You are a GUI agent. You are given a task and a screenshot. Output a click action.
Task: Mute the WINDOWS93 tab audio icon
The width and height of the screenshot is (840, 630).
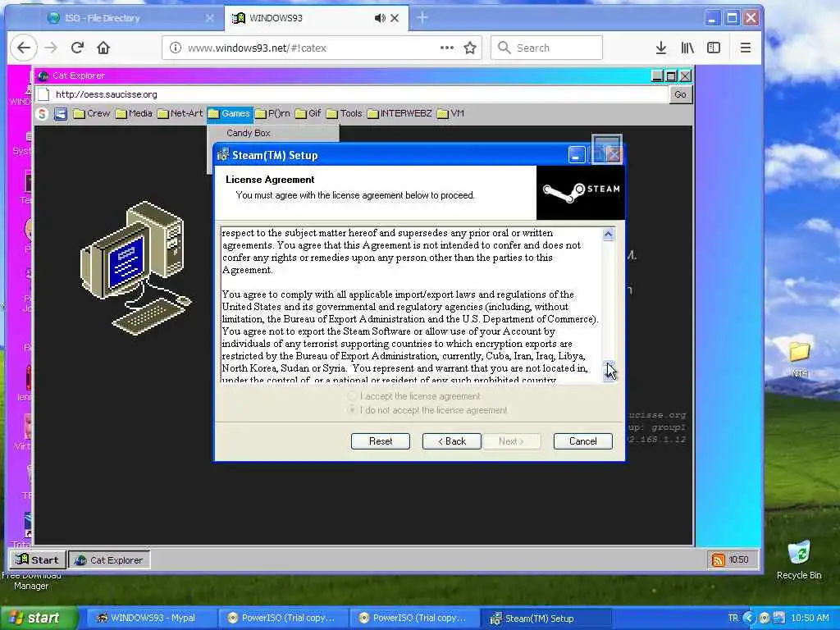coord(380,18)
